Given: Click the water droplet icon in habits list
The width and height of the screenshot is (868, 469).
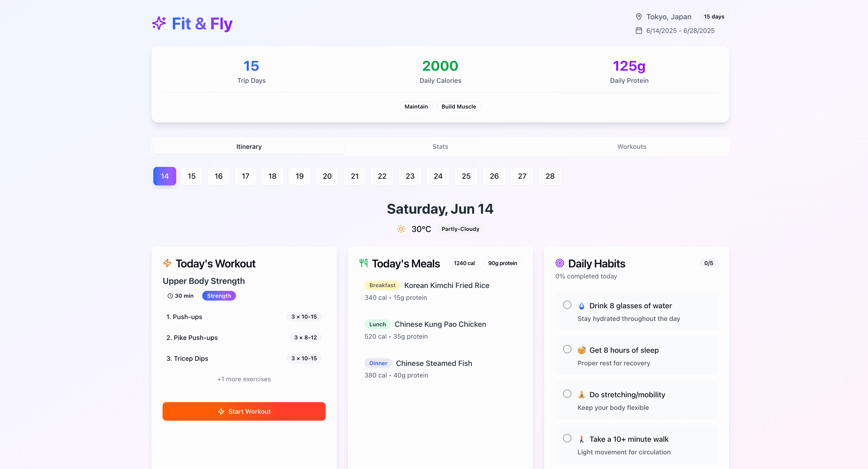Looking at the screenshot, I should [x=582, y=306].
